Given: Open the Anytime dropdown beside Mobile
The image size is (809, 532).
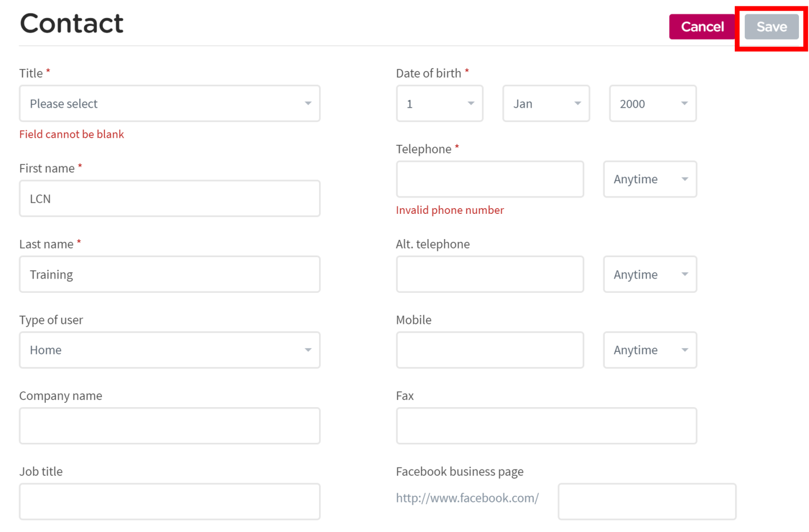Looking at the screenshot, I should point(650,350).
